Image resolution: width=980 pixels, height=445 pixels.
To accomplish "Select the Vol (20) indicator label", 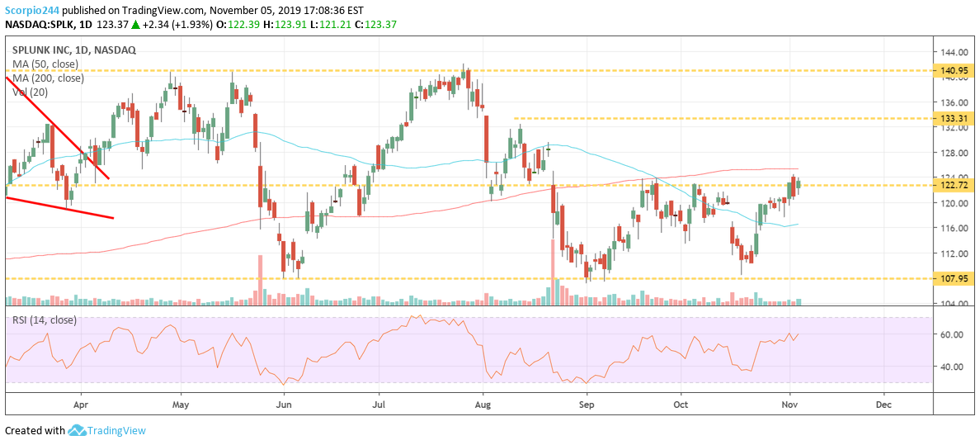I will click(x=30, y=92).
